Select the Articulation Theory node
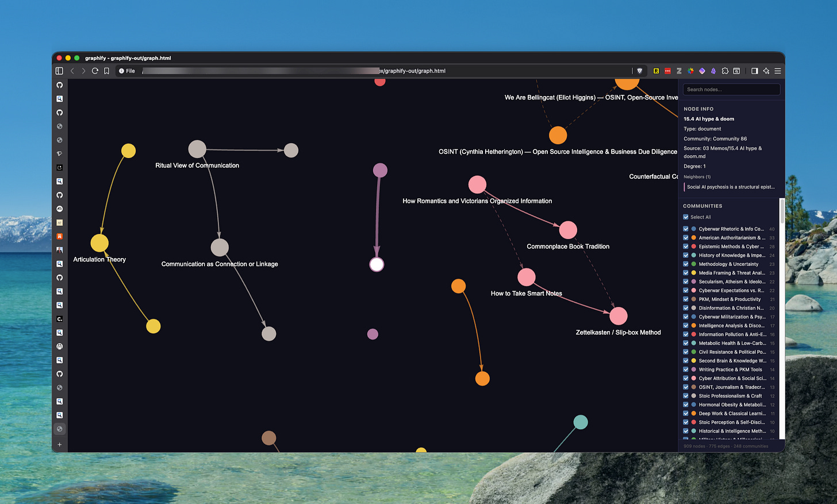 [x=99, y=243]
